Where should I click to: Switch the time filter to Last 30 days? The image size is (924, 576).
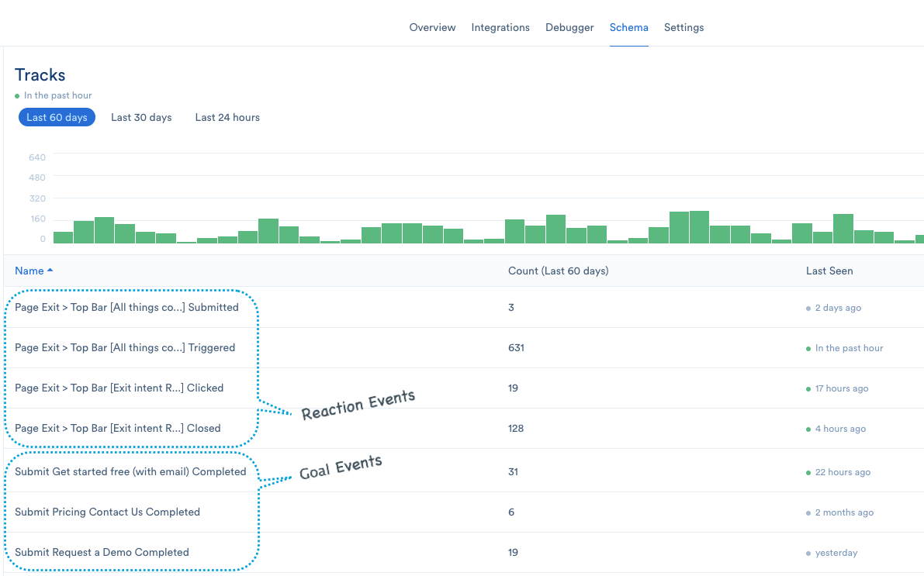point(141,117)
